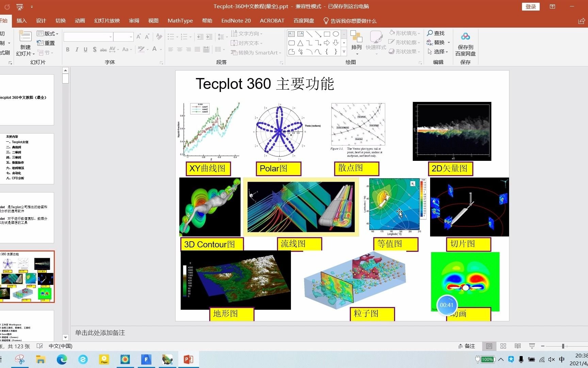Open the MathType tab
This screenshot has height=368, width=588.
pyautogui.click(x=180, y=21)
